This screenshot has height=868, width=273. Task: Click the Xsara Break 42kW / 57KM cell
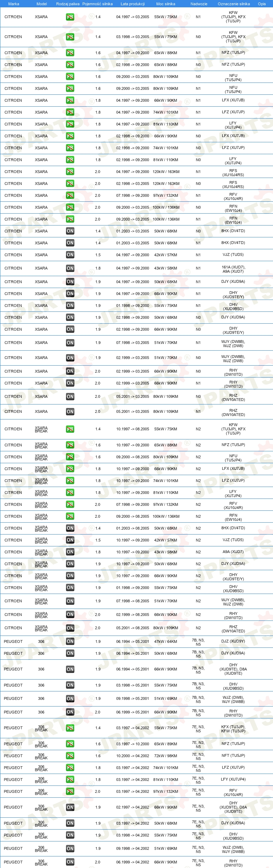pyautogui.click(x=166, y=540)
